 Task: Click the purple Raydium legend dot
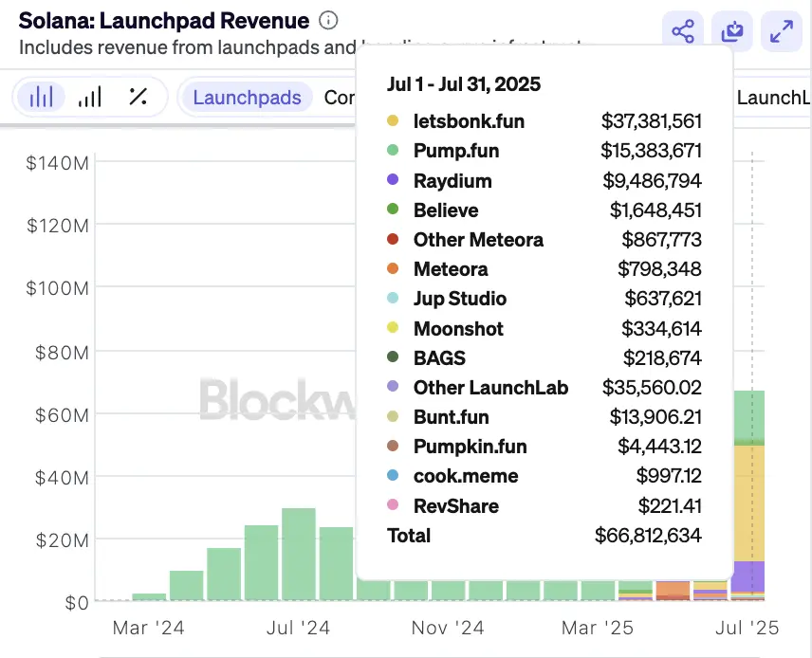[394, 180]
